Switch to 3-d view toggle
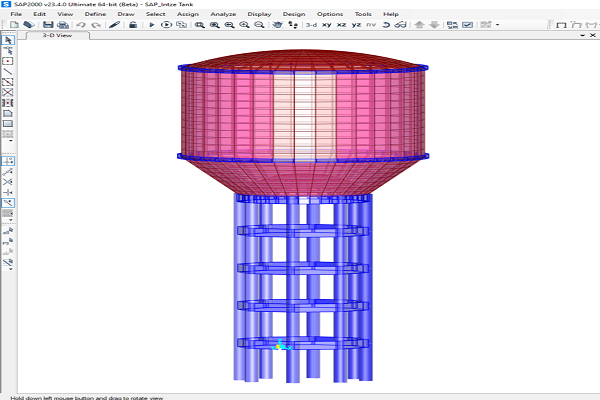Image resolution: width=600 pixels, height=400 pixels. tap(312, 24)
